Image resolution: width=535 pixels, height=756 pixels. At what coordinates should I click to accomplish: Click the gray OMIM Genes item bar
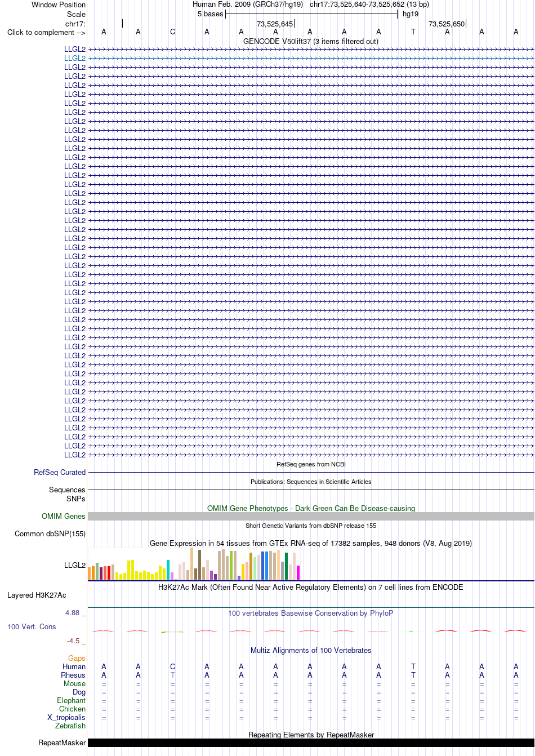pos(311,516)
